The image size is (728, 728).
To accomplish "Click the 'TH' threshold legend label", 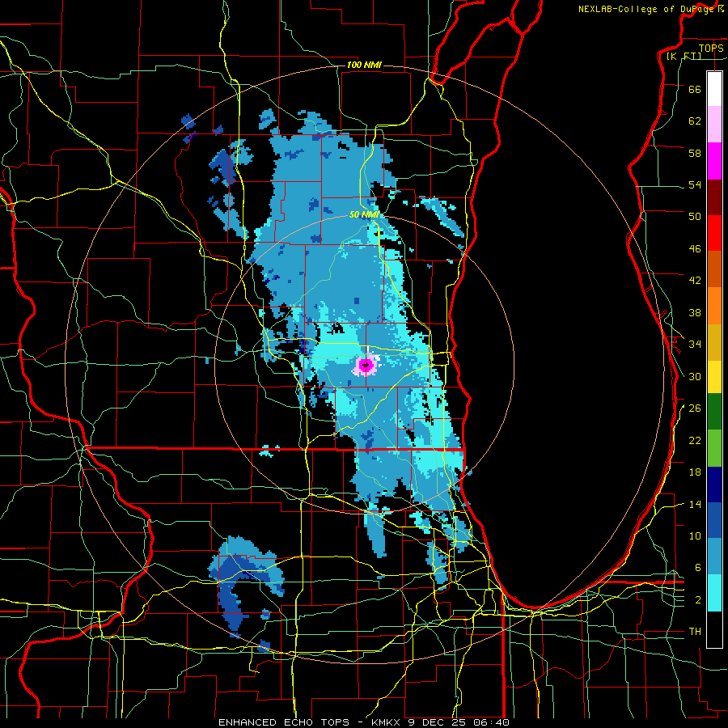I will click(695, 632).
